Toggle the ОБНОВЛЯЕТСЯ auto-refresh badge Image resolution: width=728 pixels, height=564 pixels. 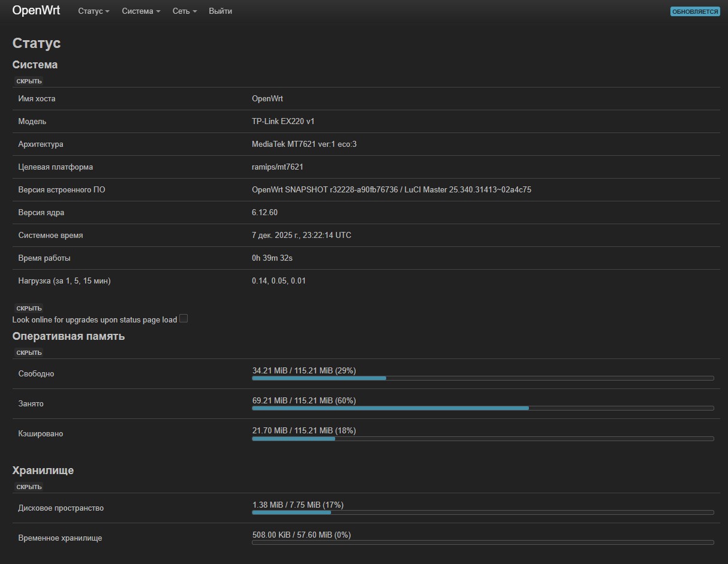point(694,11)
